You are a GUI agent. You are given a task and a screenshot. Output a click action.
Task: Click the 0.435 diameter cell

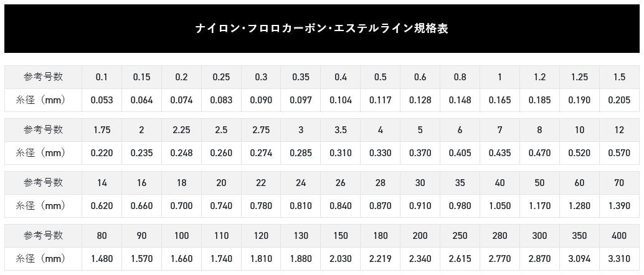(500, 153)
